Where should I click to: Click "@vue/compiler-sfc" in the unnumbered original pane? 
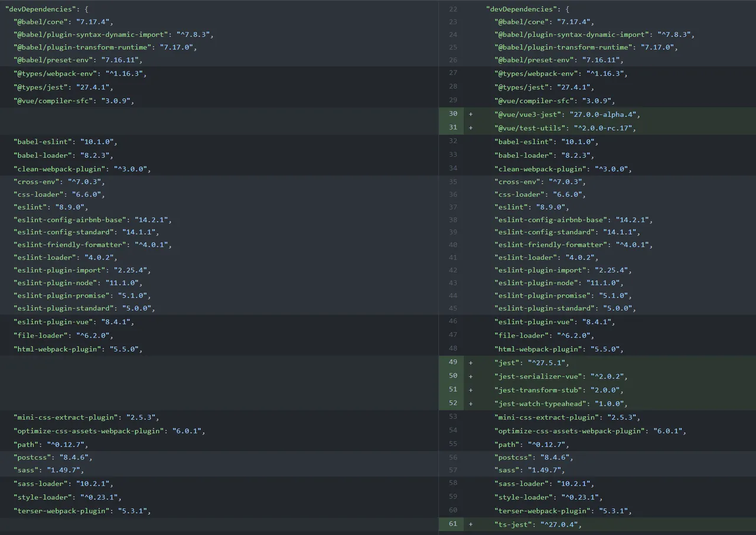(53, 100)
